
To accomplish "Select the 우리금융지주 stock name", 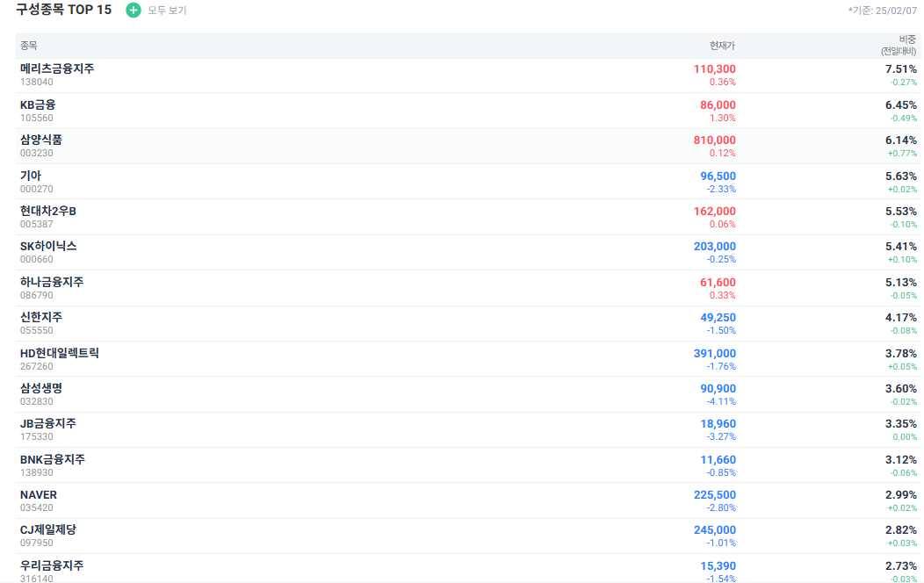I will point(52,565).
